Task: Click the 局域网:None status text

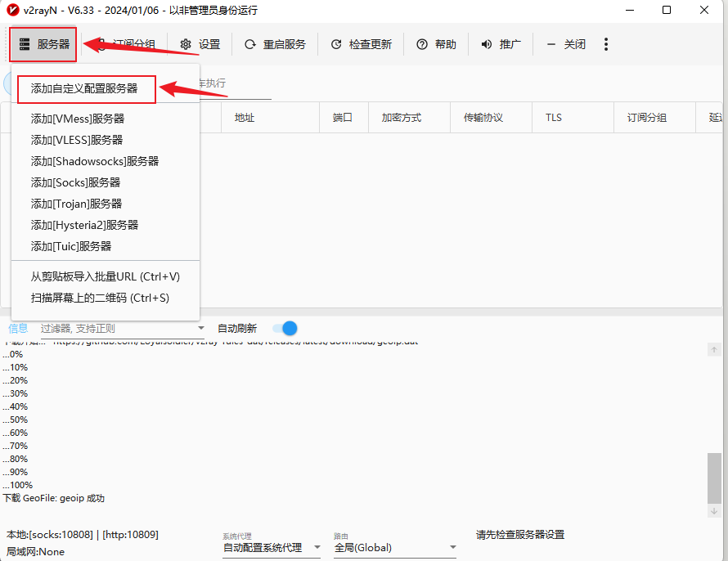Action: [35, 552]
